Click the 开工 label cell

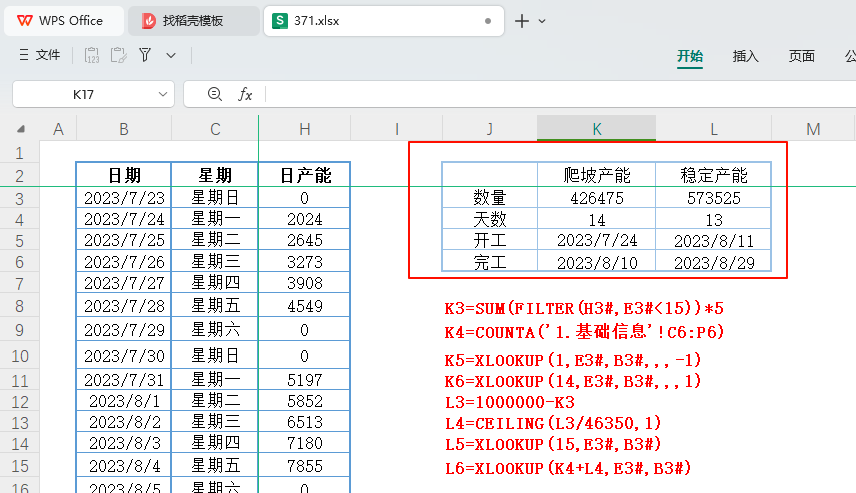pos(490,240)
